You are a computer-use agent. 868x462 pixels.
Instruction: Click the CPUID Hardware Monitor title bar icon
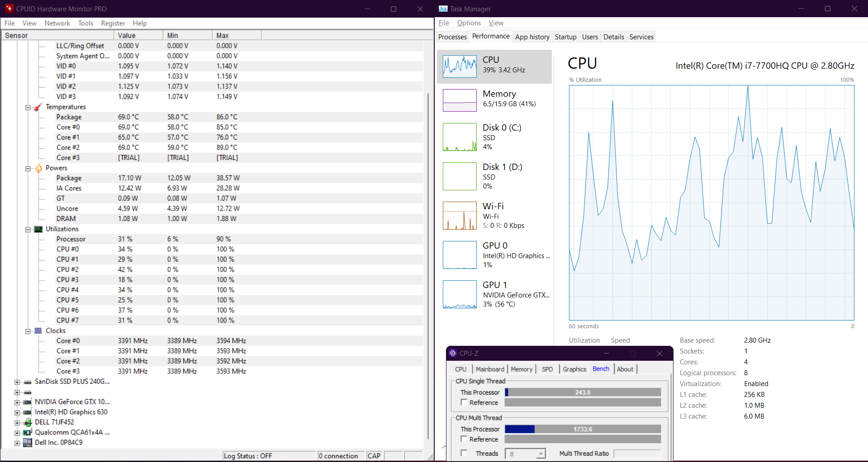(x=9, y=9)
